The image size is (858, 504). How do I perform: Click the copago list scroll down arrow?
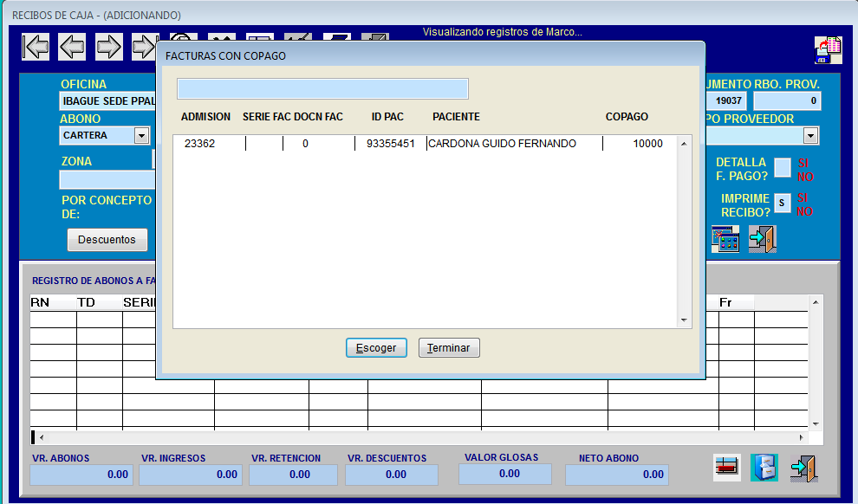(x=684, y=320)
